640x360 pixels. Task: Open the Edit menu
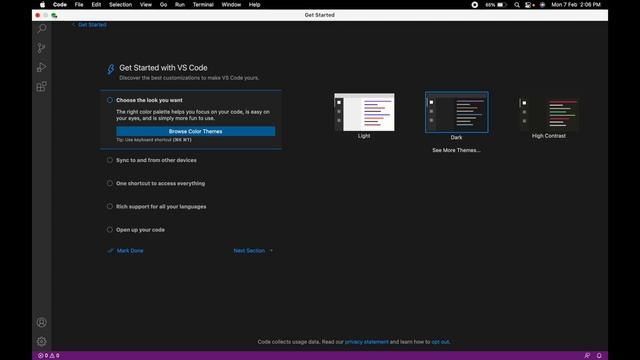[x=96, y=4]
